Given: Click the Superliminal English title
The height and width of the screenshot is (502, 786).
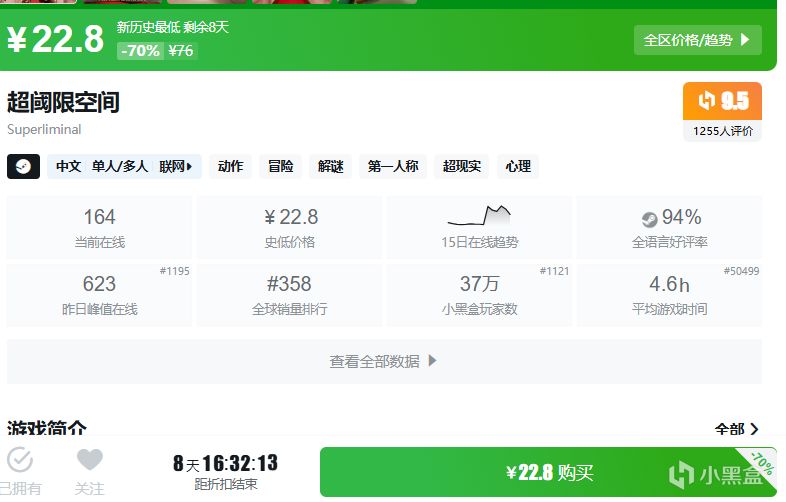Looking at the screenshot, I should (44, 129).
